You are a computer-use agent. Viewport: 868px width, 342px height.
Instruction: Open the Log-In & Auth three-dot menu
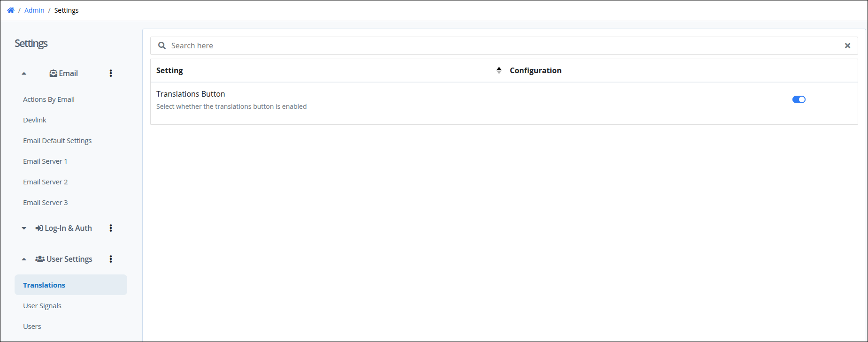pos(111,228)
